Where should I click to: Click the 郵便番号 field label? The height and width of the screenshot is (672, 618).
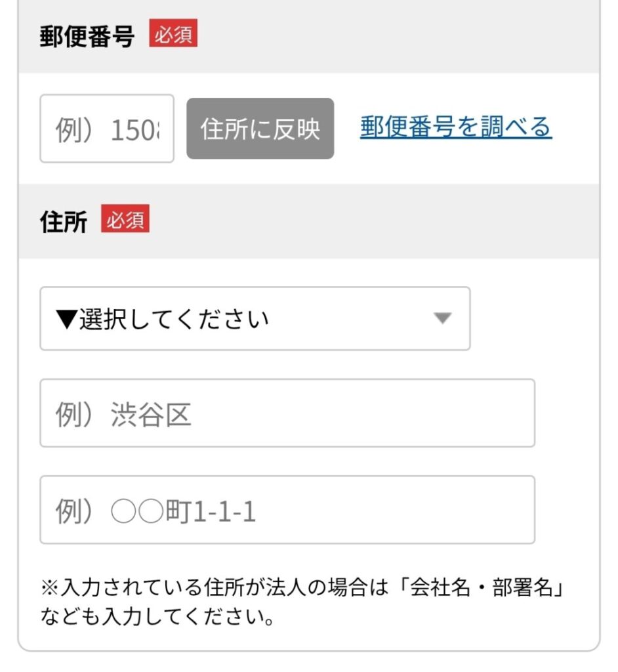pyautogui.click(x=87, y=37)
